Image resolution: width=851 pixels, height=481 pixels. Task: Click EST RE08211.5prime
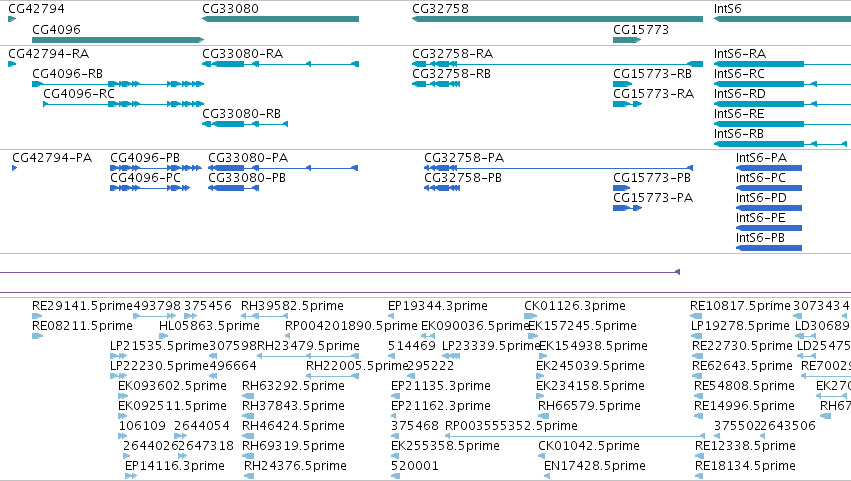82,326
